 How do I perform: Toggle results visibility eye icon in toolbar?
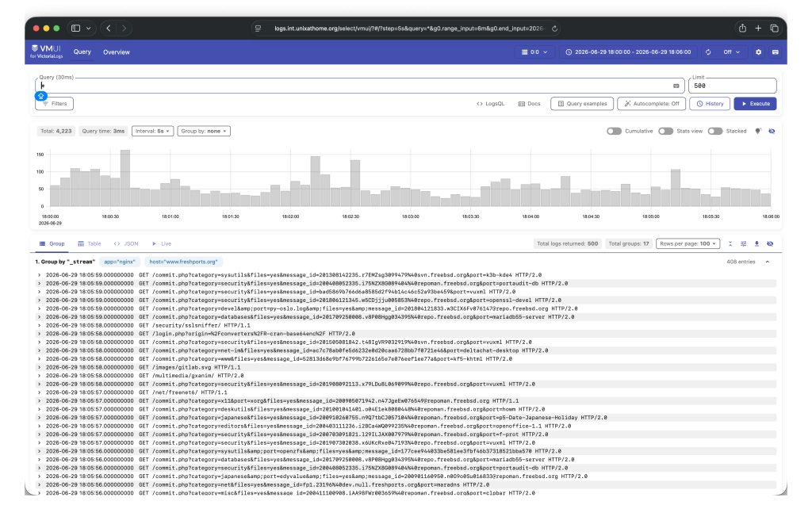pyautogui.click(x=770, y=244)
